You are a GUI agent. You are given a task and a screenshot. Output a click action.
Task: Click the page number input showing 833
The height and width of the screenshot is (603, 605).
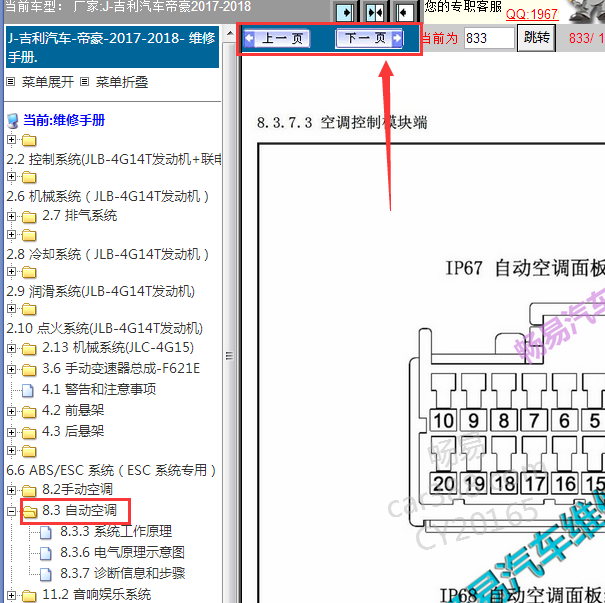[489, 38]
